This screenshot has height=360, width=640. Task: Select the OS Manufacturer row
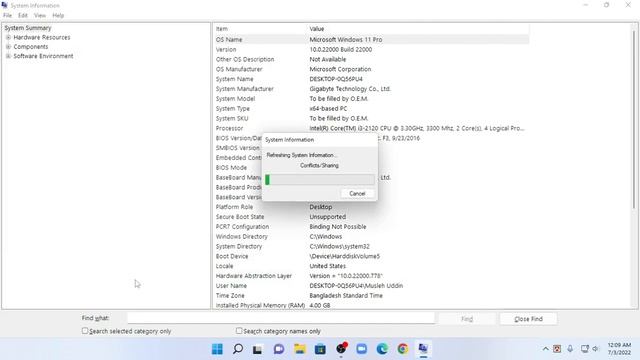click(x=371, y=69)
